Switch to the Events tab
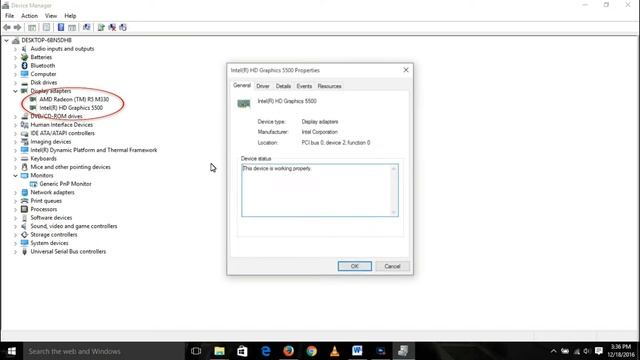The height and width of the screenshot is (360, 640). (304, 86)
